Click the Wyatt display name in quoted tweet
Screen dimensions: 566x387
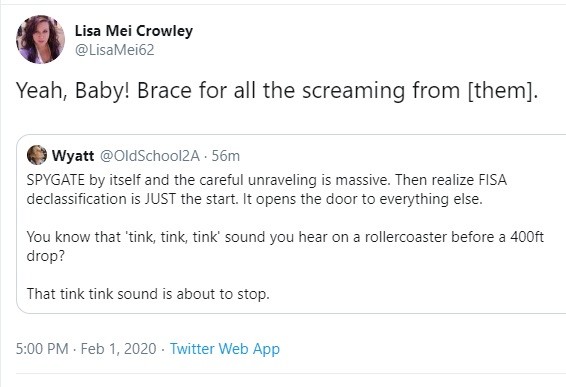point(73,156)
